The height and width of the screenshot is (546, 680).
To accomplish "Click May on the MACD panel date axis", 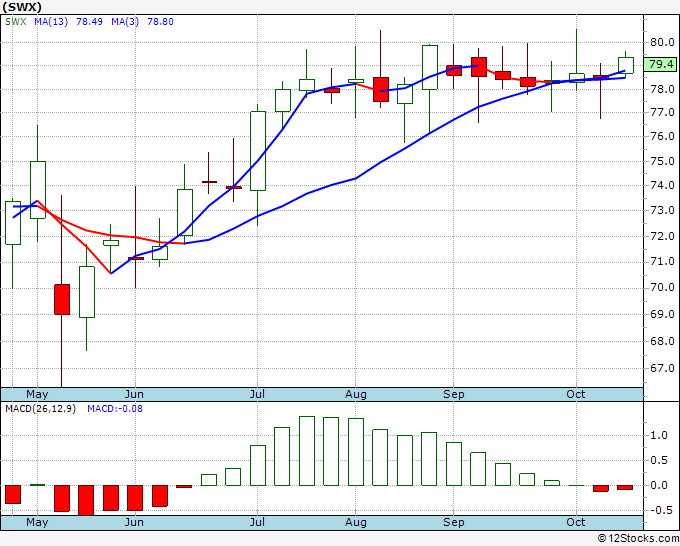I will tap(37, 523).
